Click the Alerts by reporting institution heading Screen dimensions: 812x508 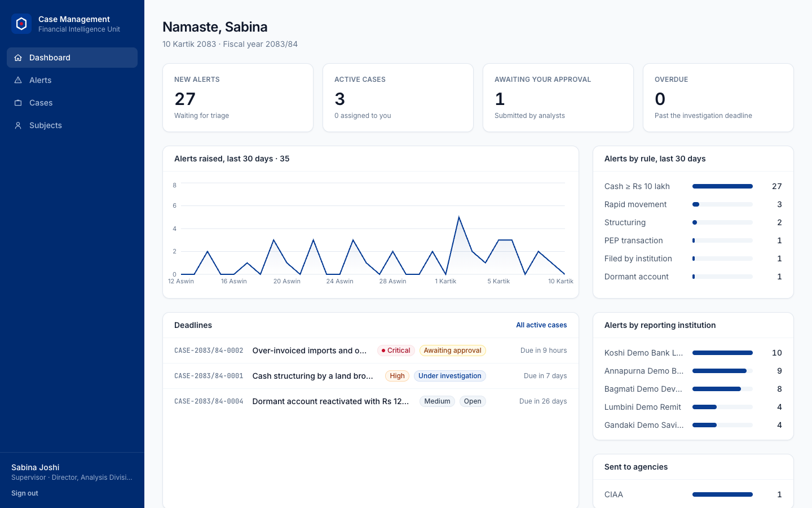[660, 325]
